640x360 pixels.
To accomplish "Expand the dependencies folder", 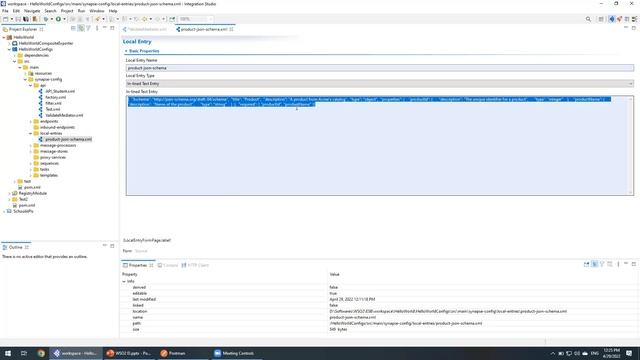I will coord(15,55).
